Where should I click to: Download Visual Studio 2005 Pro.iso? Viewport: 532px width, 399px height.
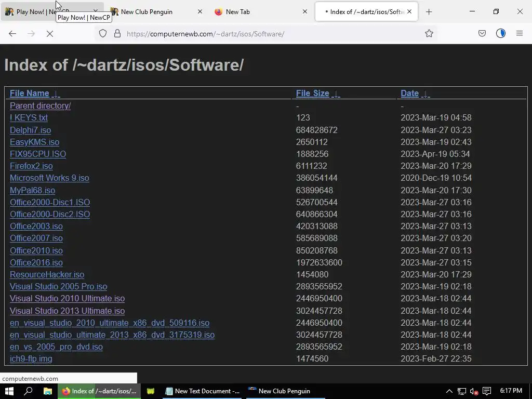point(58,286)
